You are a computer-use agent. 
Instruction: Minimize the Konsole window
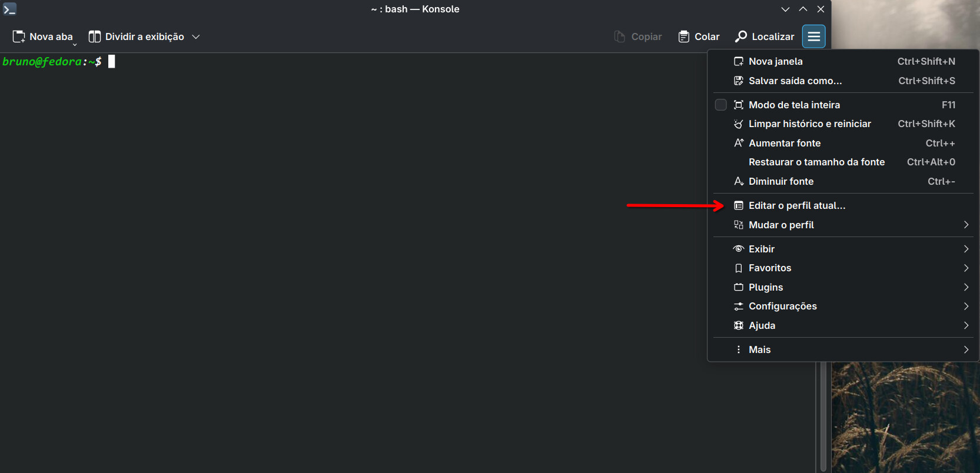785,9
